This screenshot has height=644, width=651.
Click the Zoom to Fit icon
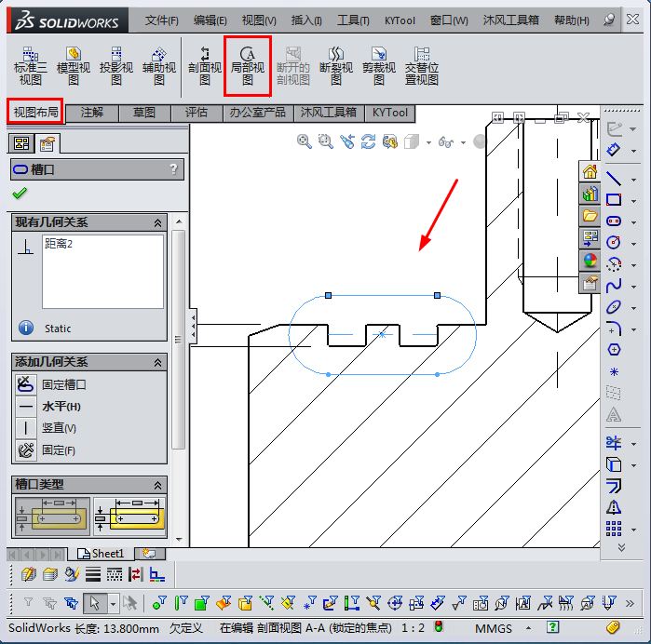point(305,141)
